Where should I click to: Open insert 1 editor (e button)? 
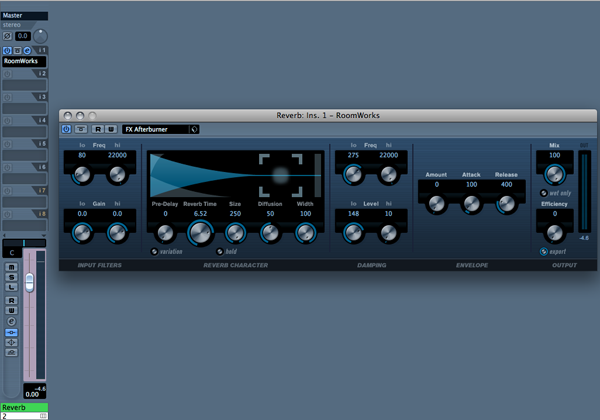click(27, 50)
